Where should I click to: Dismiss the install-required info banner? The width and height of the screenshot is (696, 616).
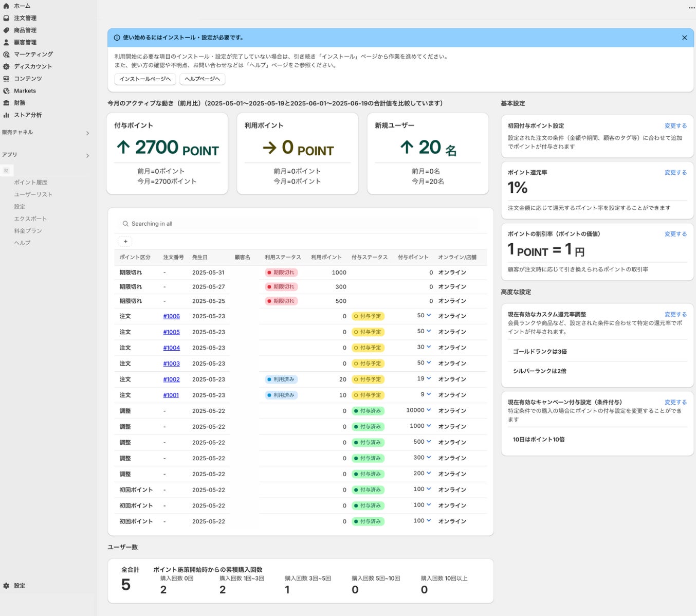pyautogui.click(x=684, y=38)
